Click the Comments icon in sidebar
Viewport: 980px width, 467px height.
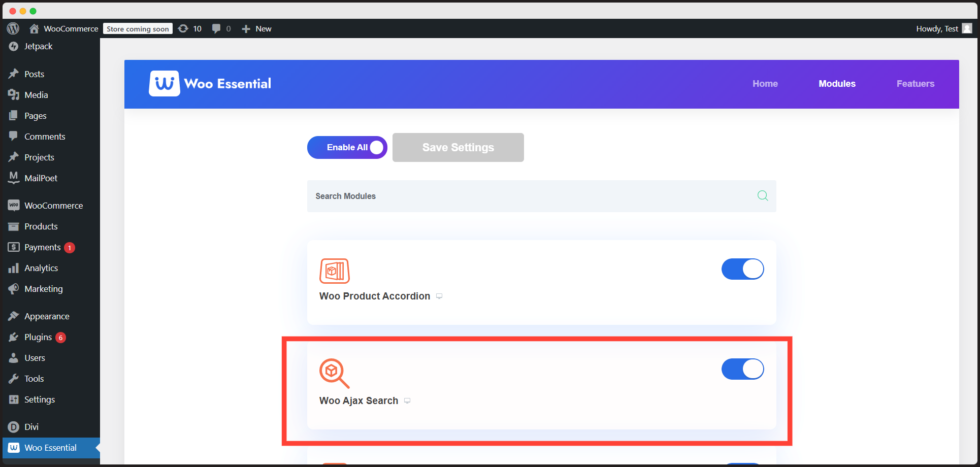14,136
